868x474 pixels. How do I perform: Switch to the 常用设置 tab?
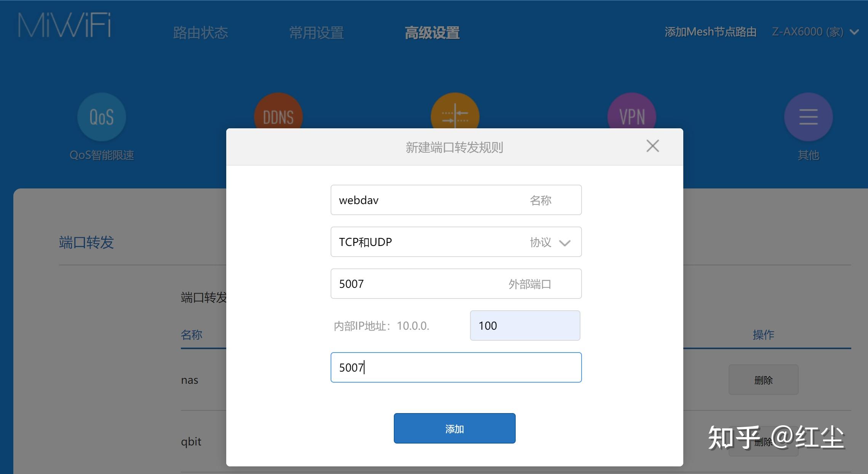point(317,32)
